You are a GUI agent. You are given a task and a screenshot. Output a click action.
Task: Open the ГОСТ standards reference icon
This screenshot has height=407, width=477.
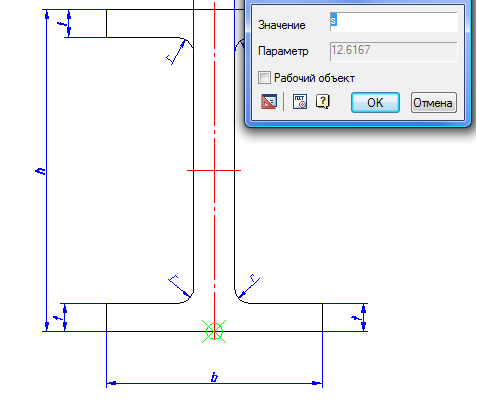(x=300, y=102)
